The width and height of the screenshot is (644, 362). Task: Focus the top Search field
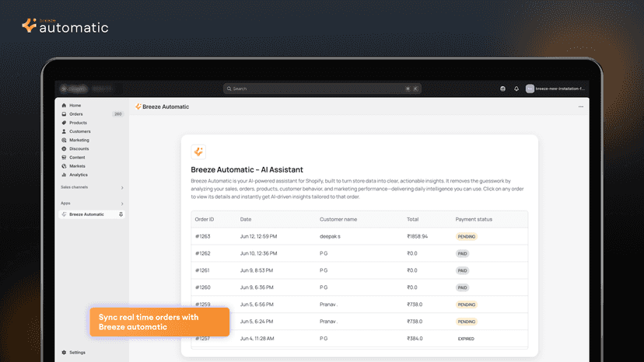point(322,89)
